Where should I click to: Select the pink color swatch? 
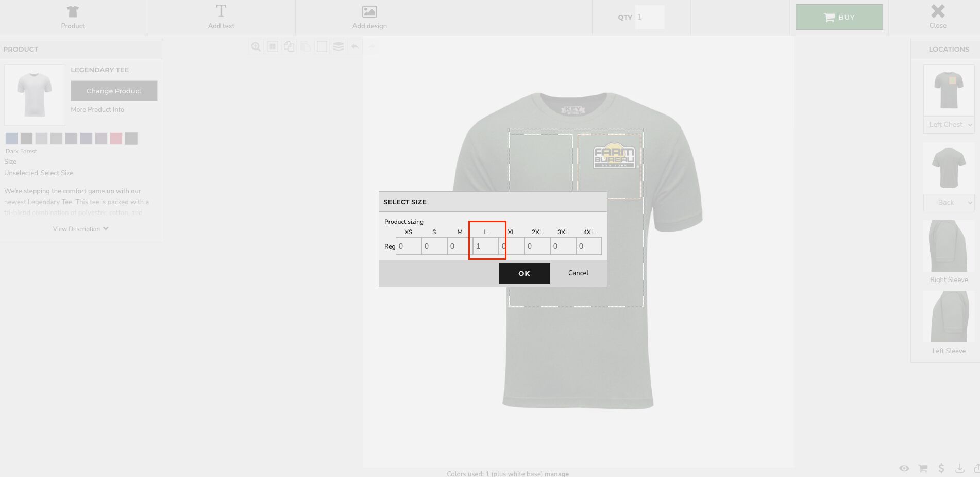coord(116,138)
